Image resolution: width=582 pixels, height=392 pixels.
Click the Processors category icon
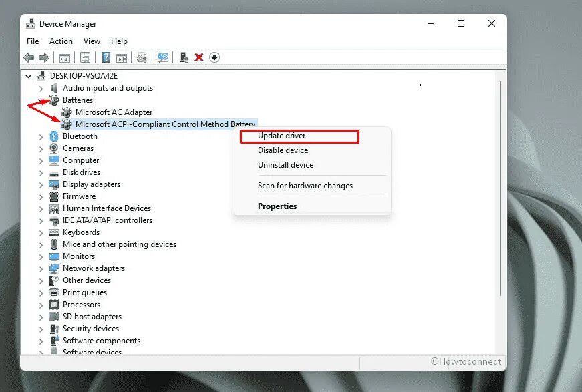pos(54,305)
